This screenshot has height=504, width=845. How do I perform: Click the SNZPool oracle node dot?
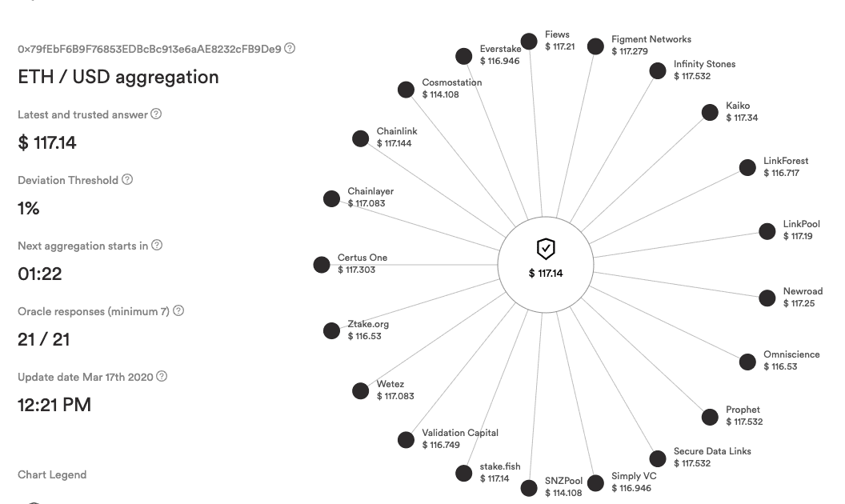pos(529,488)
